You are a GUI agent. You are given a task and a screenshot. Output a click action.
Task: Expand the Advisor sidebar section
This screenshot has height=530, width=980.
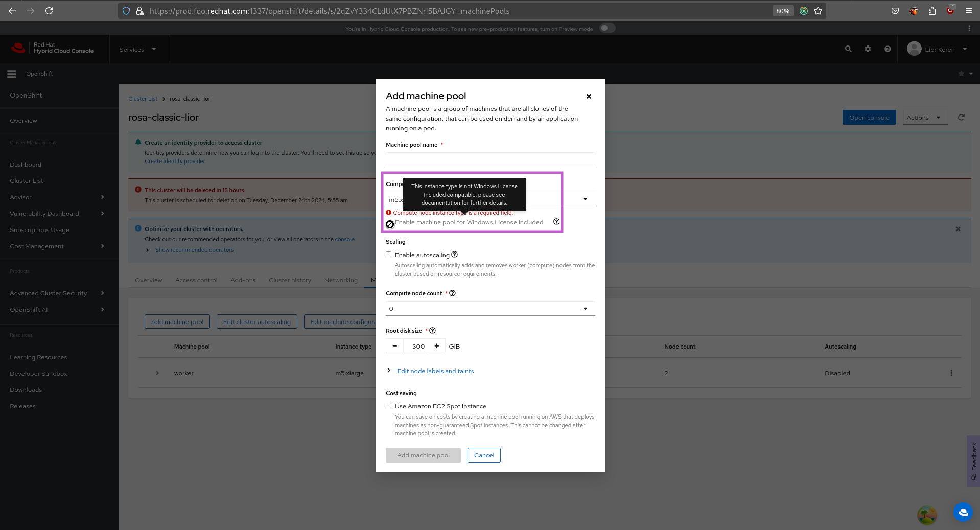point(56,197)
